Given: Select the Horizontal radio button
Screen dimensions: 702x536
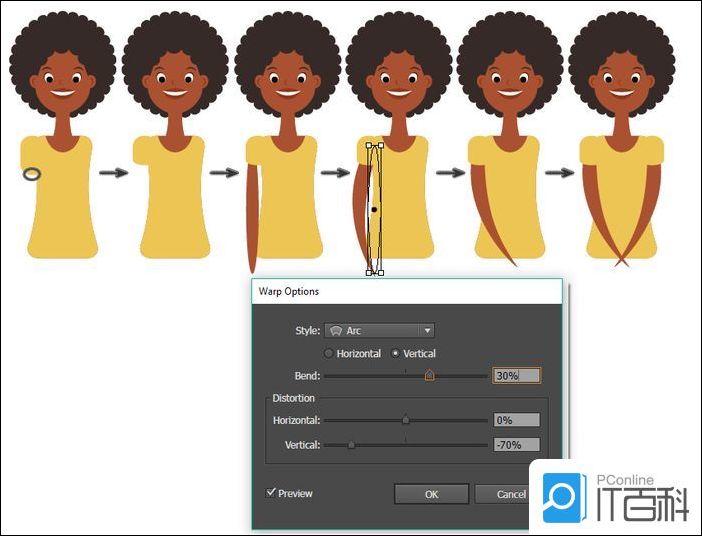Looking at the screenshot, I should 329,353.
